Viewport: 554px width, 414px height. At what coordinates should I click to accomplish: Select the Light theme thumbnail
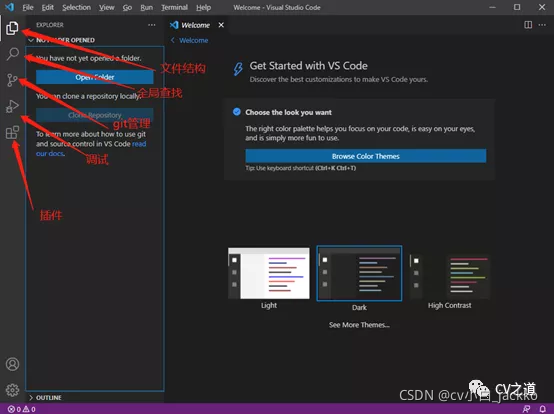click(x=269, y=273)
